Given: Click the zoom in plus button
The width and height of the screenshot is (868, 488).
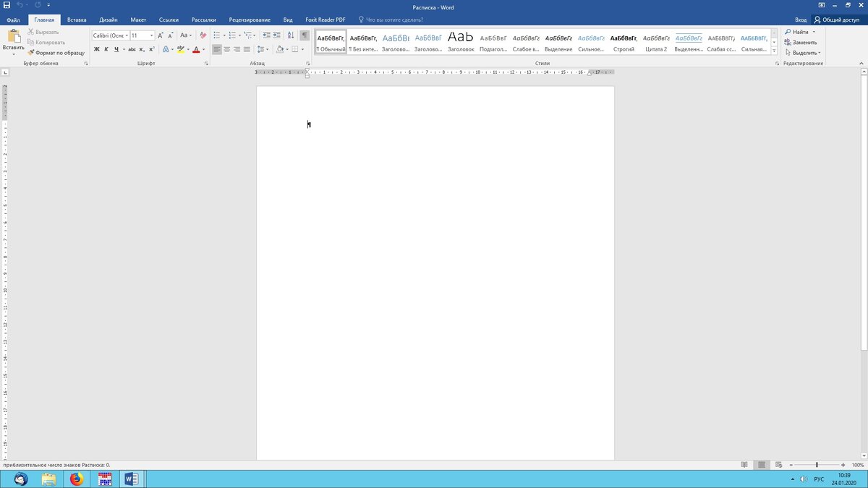Looking at the screenshot, I should pyautogui.click(x=843, y=465).
